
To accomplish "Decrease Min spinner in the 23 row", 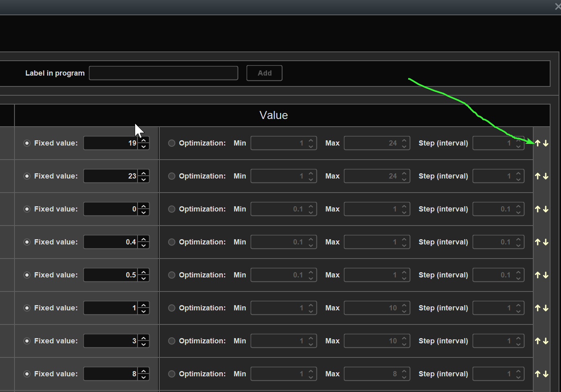I will tap(311, 179).
